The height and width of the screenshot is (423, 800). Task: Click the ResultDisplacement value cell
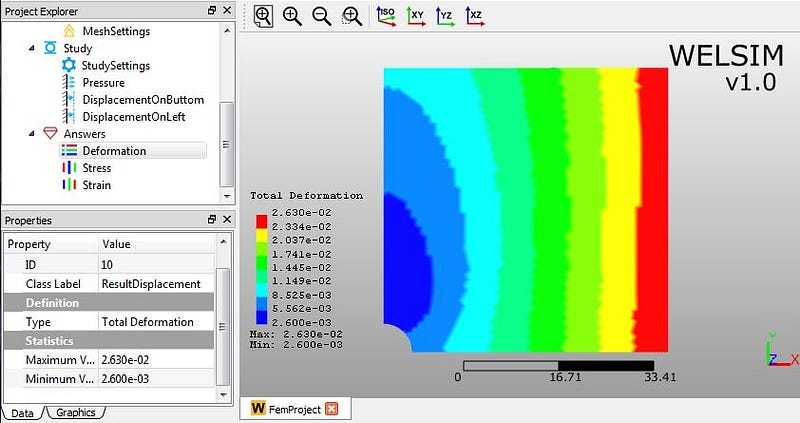click(156, 284)
